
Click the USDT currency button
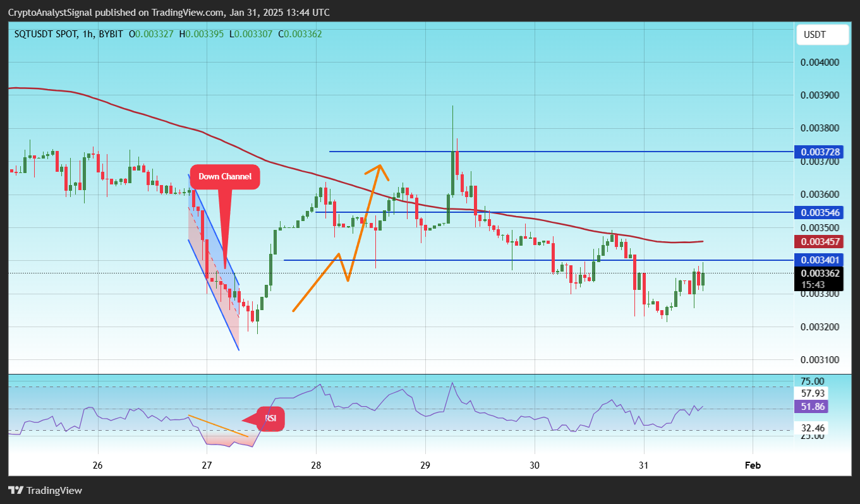pyautogui.click(x=823, y=35)
